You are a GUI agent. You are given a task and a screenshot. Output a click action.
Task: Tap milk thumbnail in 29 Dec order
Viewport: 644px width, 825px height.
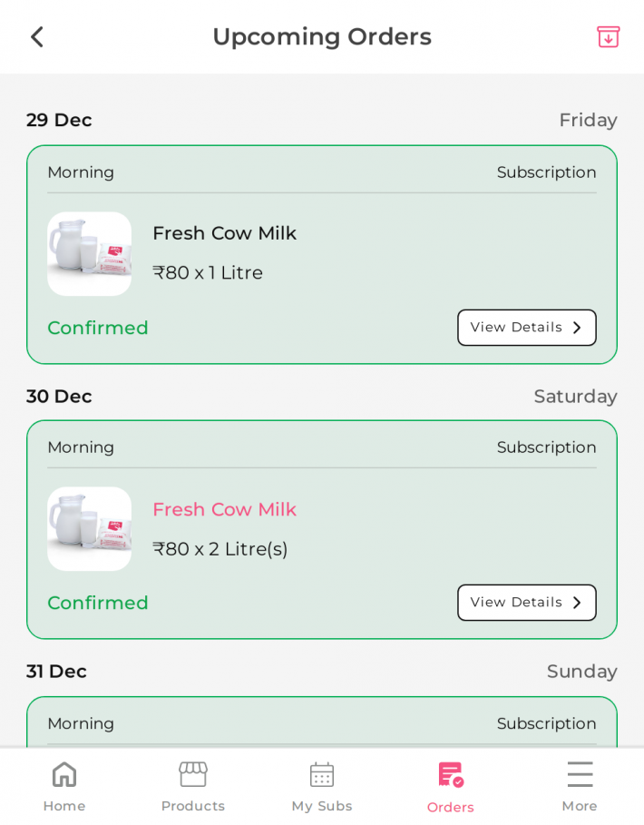pyautogui.click(x=89, y=254)
